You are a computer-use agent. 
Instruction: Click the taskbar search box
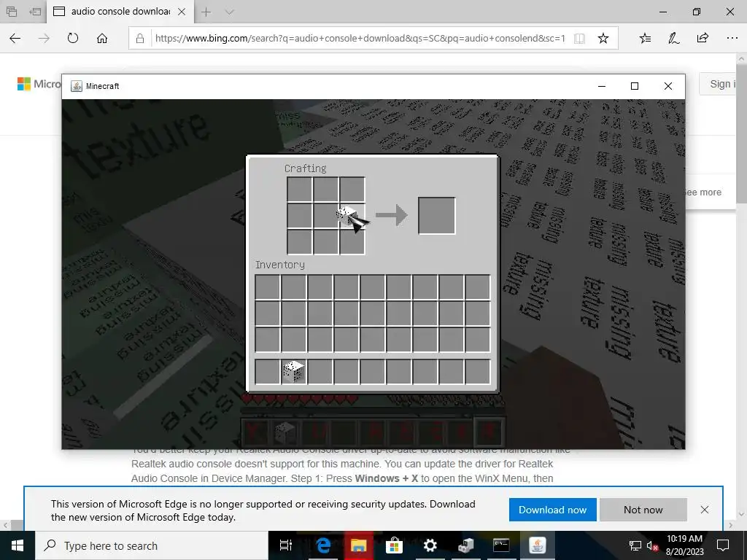click(x=152, y=545)
